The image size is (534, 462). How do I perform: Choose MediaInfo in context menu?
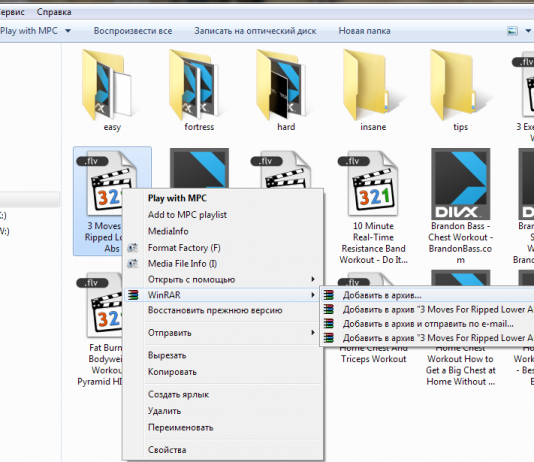168,231
